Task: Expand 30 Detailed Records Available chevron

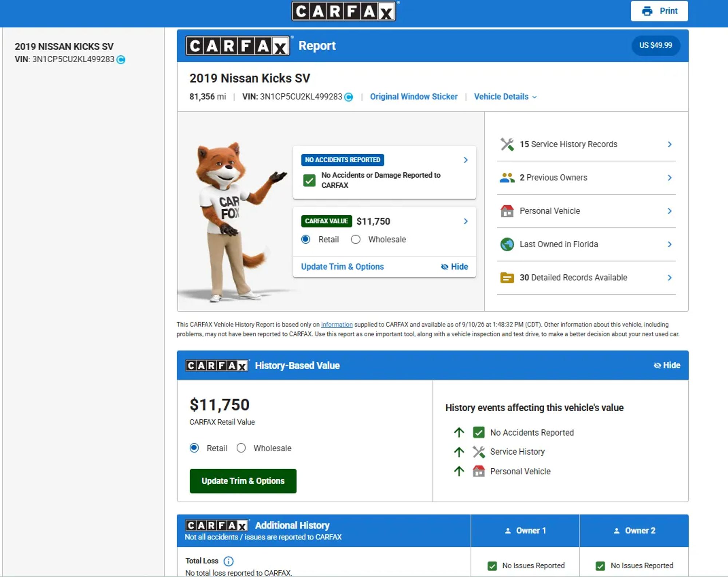Action: click(669, 278)
